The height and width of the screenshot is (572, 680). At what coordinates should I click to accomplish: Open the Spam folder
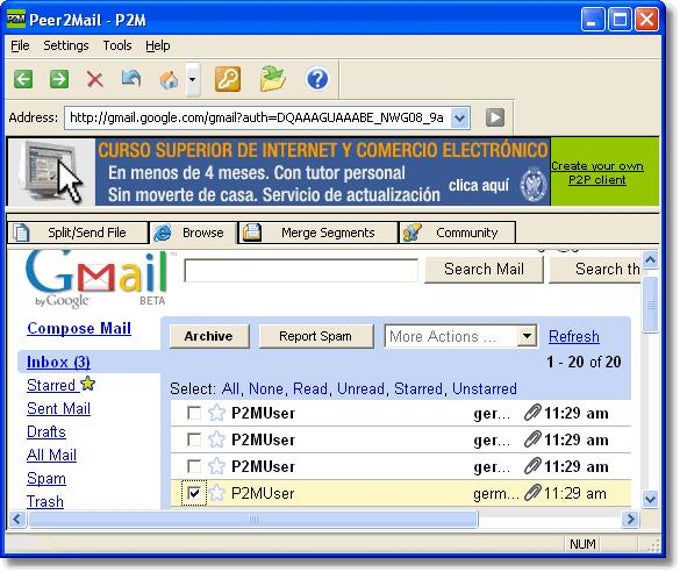(x=46, y=479)
